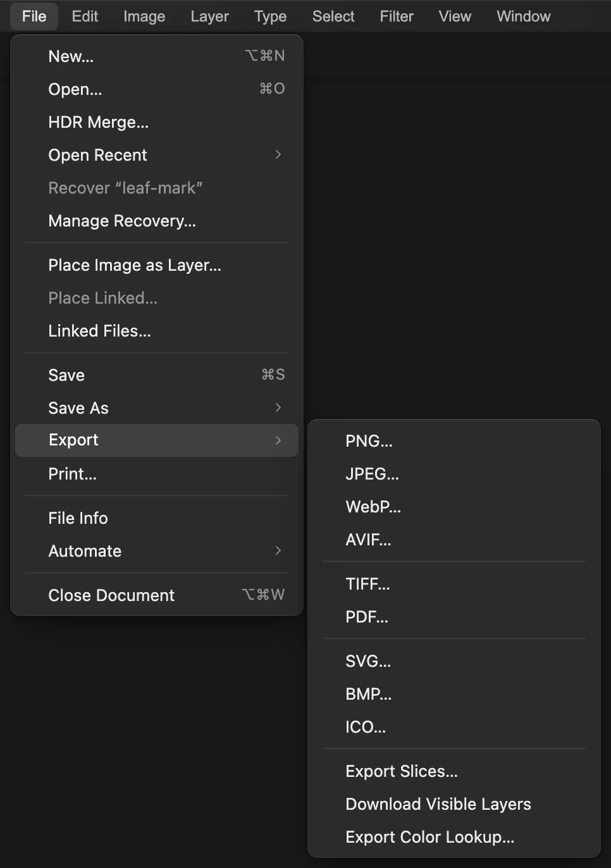Open the Layer menu
The width and height of the screenshot is (611, 868).
(209, 16)
